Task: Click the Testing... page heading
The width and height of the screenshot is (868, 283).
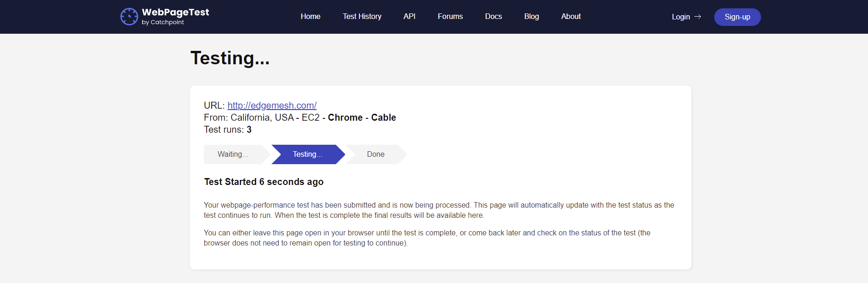Action: tap(230, 58)
